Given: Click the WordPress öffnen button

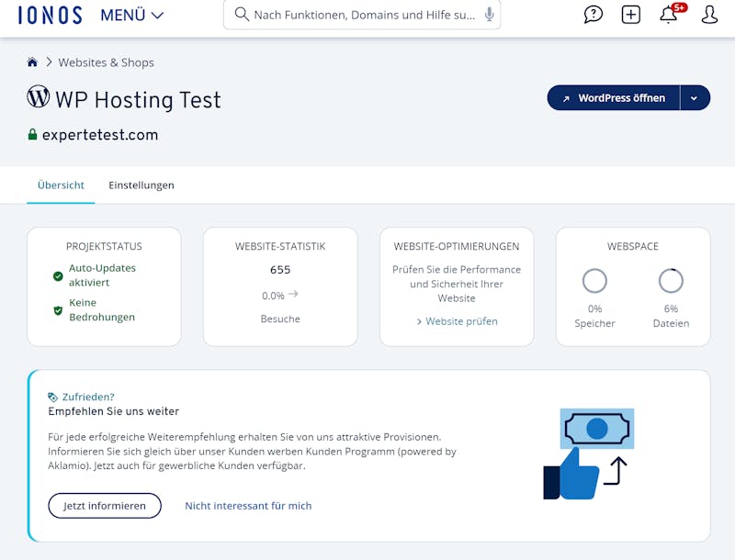Looking at the screenshot, I should pos(614,98).
